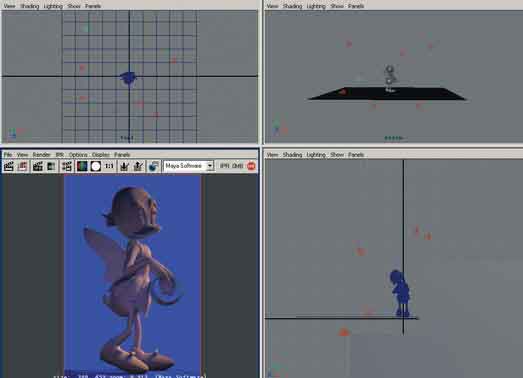Display RGB color channels icon
This screenshot has width=523, height=378.
tap(82, 166)
